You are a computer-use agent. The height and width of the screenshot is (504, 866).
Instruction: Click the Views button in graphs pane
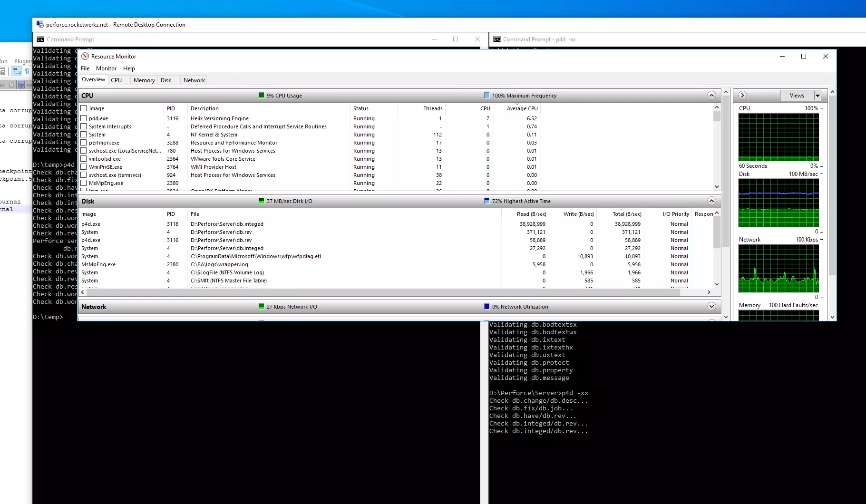coord(797,96)
